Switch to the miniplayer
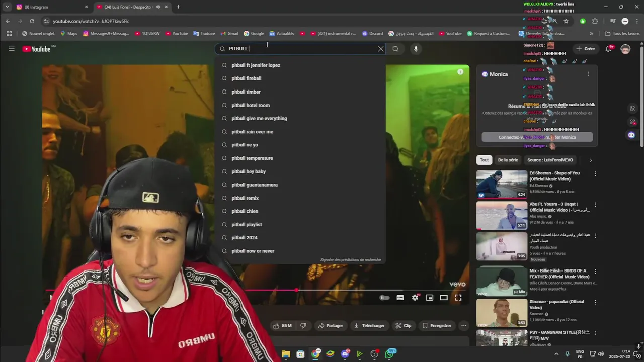This screenshot has width=644, height=362. 429,298
